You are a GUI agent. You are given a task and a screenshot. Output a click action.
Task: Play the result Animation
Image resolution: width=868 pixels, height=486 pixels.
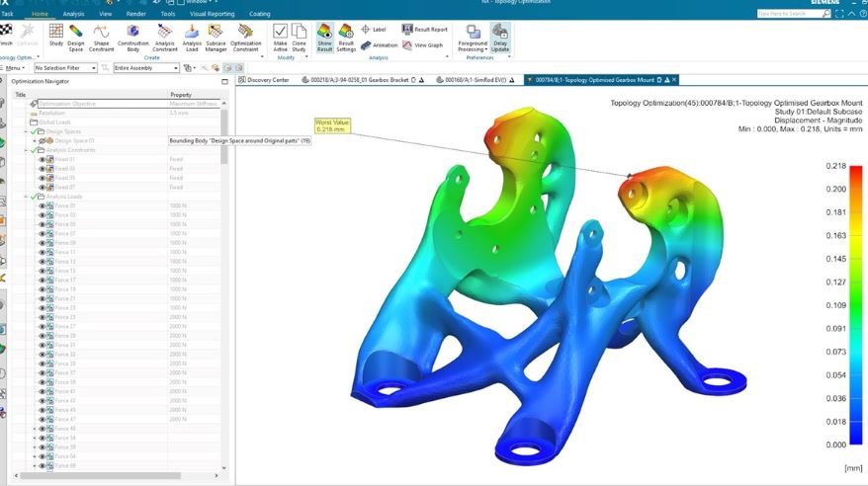click(380, 45)
